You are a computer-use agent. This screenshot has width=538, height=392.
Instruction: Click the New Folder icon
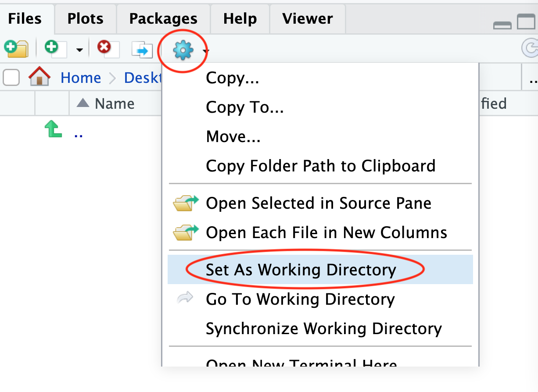16,48
